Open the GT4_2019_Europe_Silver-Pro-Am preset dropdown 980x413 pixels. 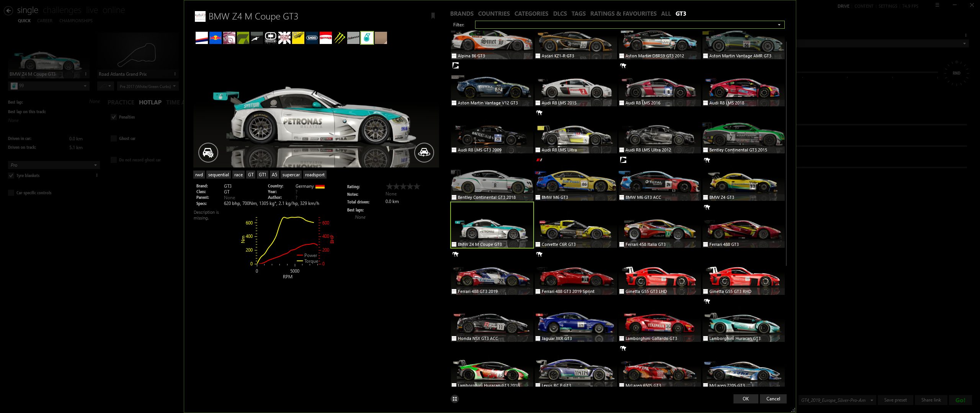(837, 400)
